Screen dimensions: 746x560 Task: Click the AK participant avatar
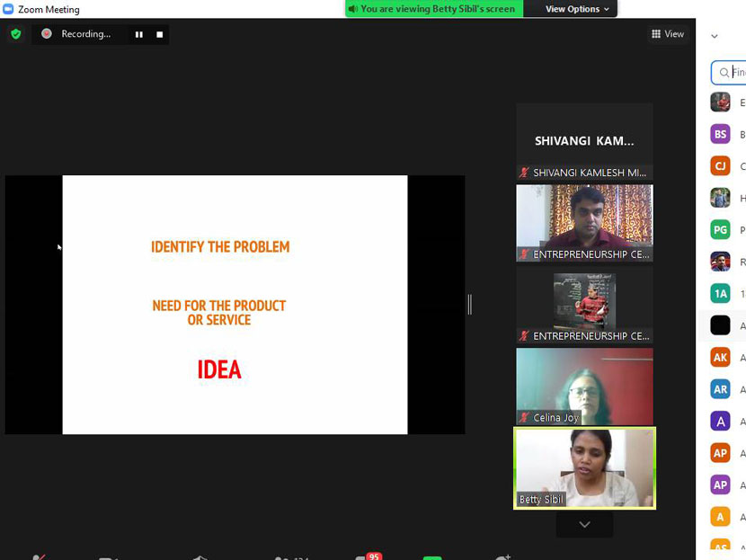click(720, 357)
